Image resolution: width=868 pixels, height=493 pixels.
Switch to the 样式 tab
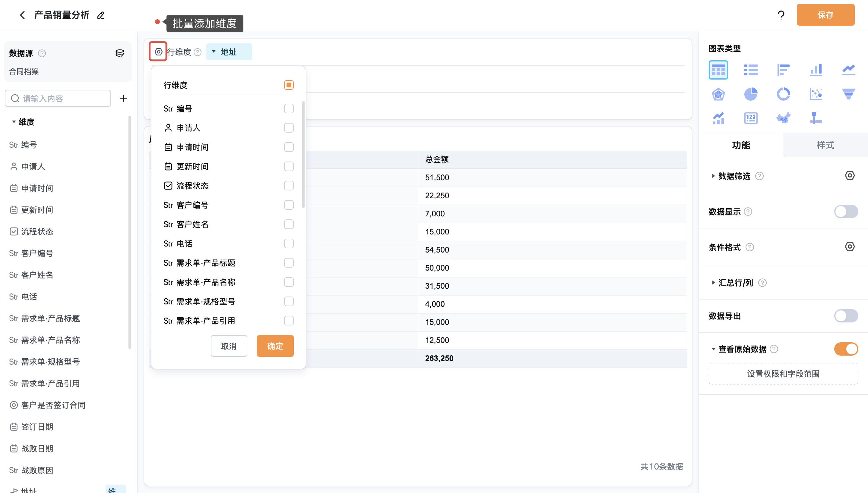click(825, 145)
